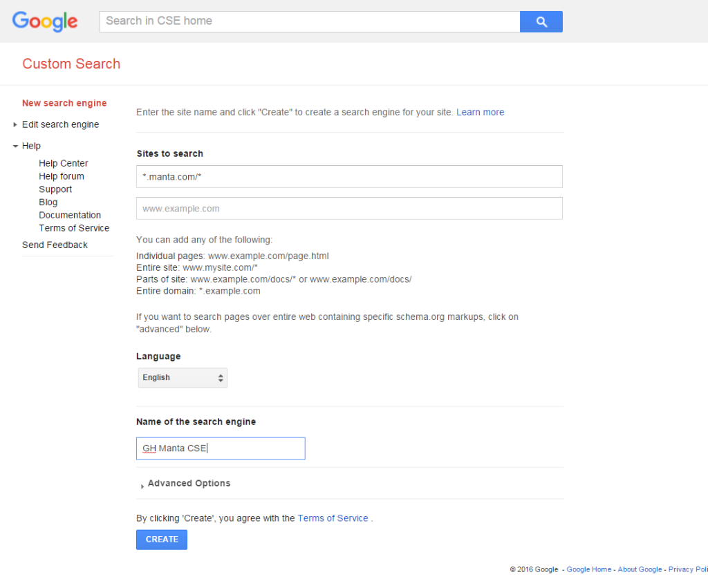Click the Help menu entry

(x=32, y=146)
